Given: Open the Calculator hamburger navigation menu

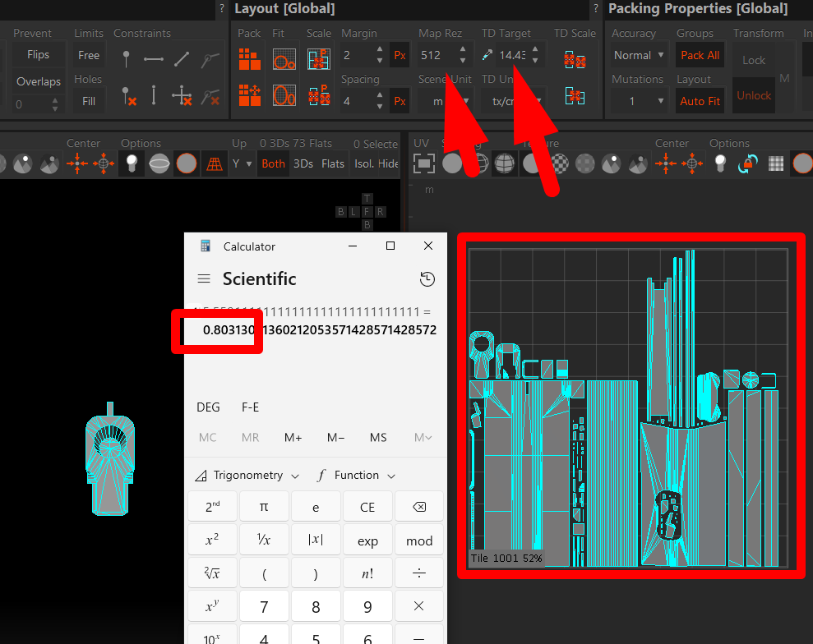Looking at the screenshot, I should tap(204, 279).
